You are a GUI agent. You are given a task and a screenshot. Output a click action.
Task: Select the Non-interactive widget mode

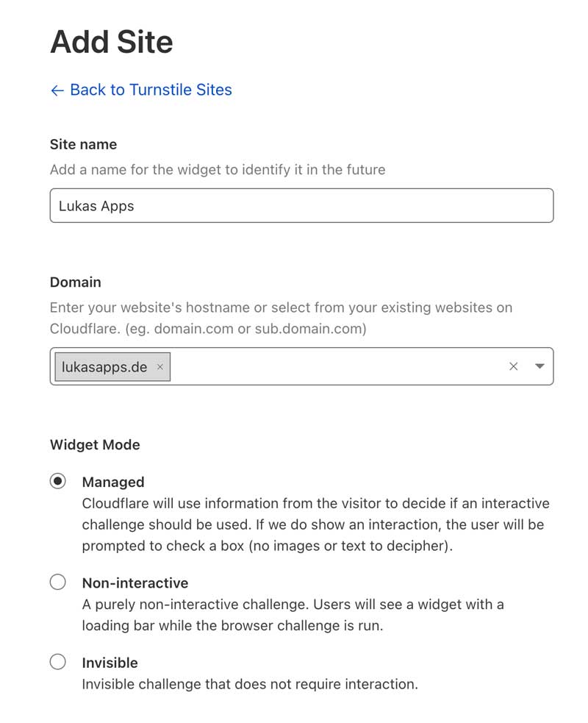[x=57, y=582]
